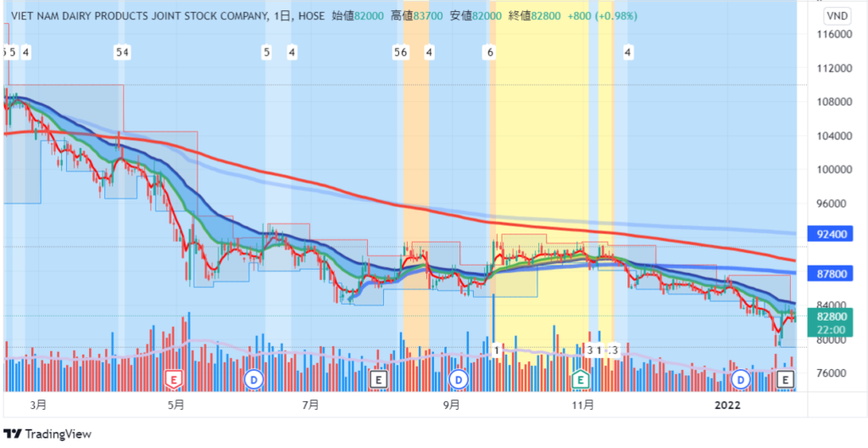
Task: Open the VND currency selector
Action: coord(837,16)
